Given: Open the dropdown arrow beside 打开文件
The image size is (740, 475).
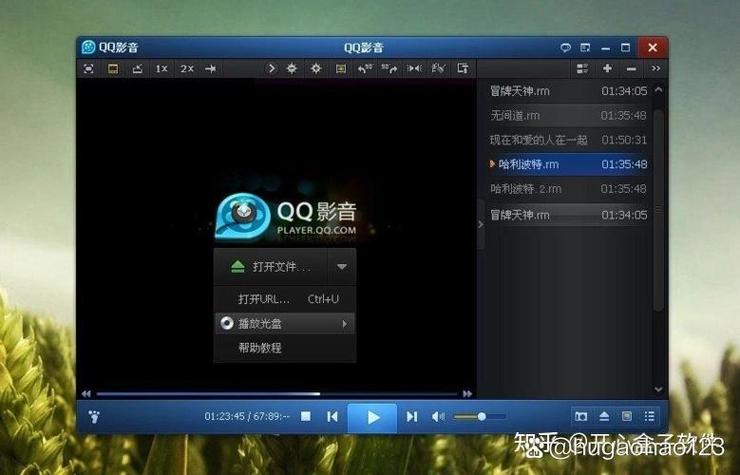Looking at the screenshot, I should click(x=342, y=267).
